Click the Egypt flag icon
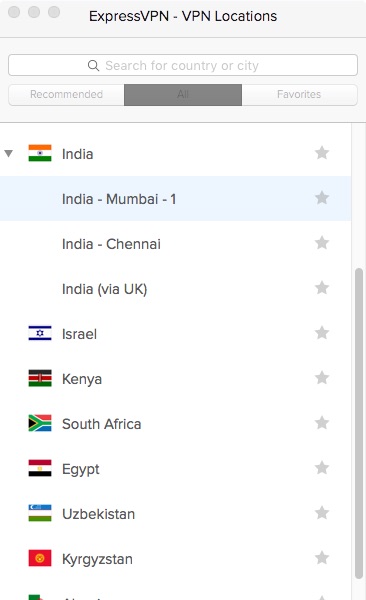This screenshot has width=366, height=600. [x=40, y=468]
